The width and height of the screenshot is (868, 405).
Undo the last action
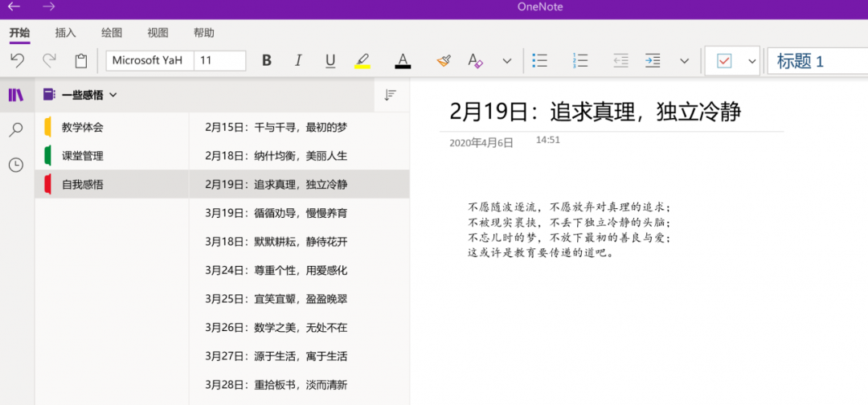18,60
